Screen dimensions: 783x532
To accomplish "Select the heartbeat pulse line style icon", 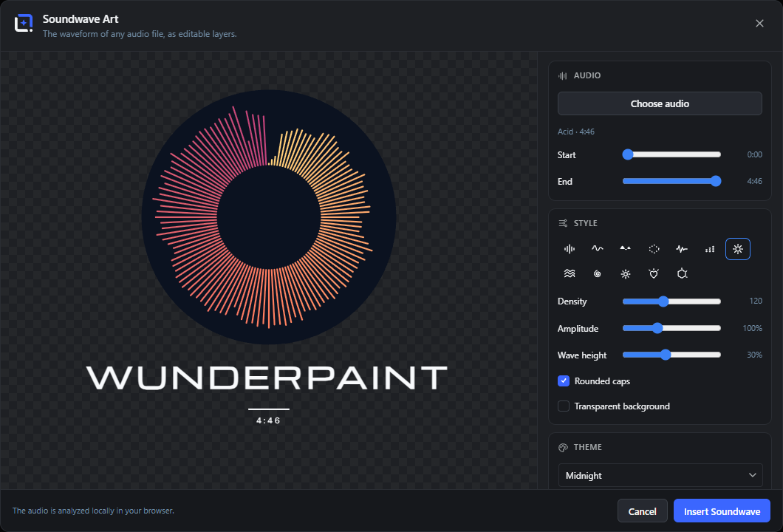I will coord(682,249).
